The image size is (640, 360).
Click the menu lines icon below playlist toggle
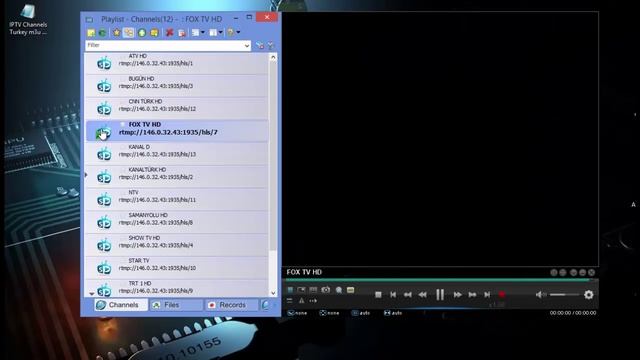click(289, 301)
